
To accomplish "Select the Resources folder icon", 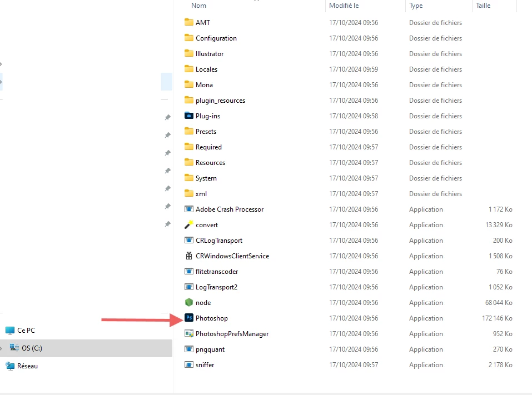I will pos(188,163).
